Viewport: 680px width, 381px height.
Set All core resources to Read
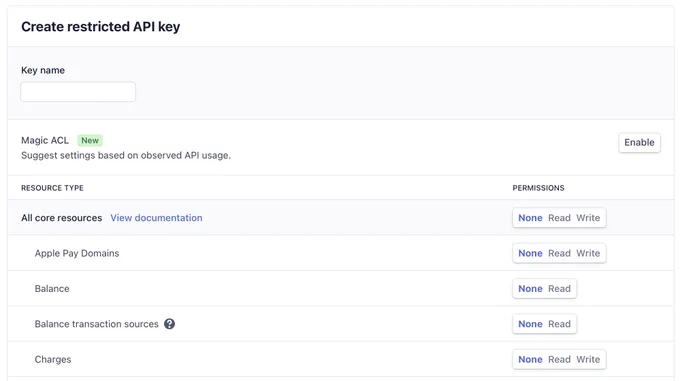559,218
